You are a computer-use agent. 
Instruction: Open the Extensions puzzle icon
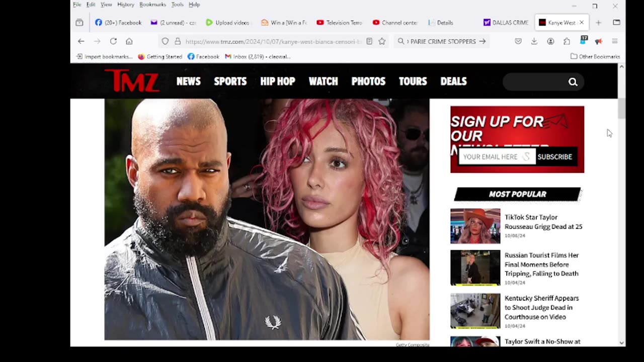tap(567, 41)
